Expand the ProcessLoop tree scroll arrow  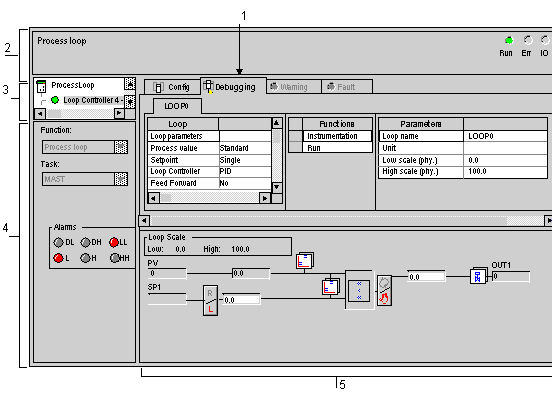tap(130, 84)
